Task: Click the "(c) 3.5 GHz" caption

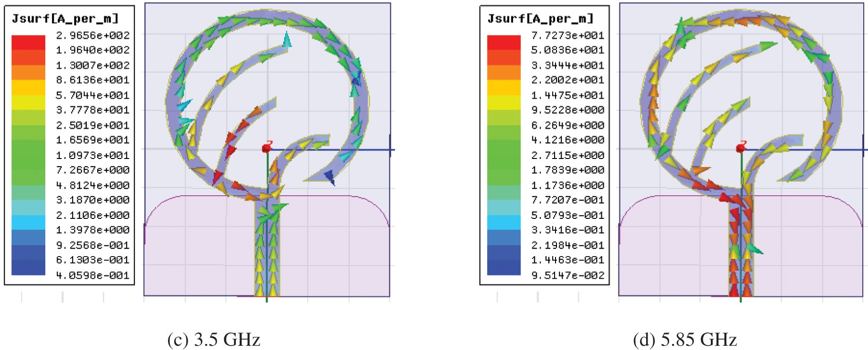Action: click(214, 340)
